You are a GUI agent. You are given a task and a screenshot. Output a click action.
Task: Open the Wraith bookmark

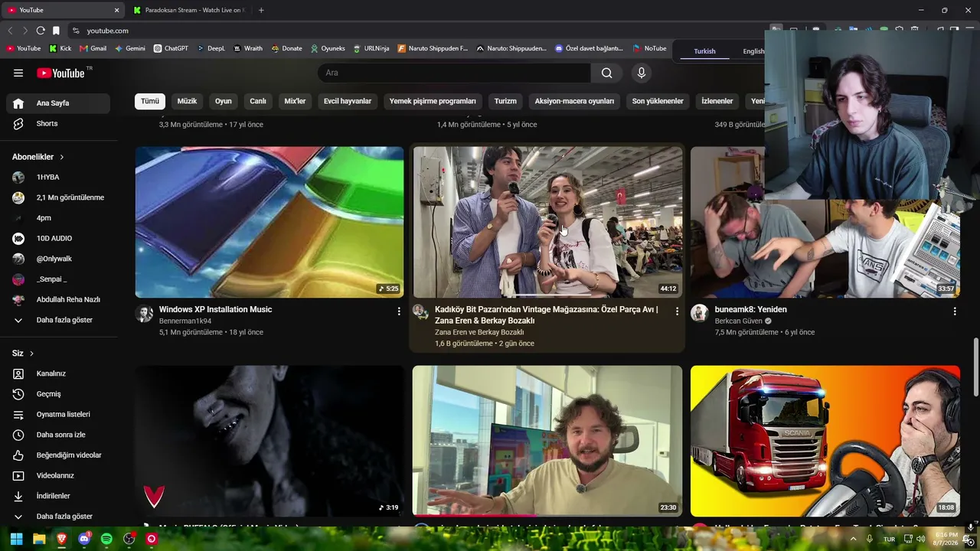[x=248, y=48]
